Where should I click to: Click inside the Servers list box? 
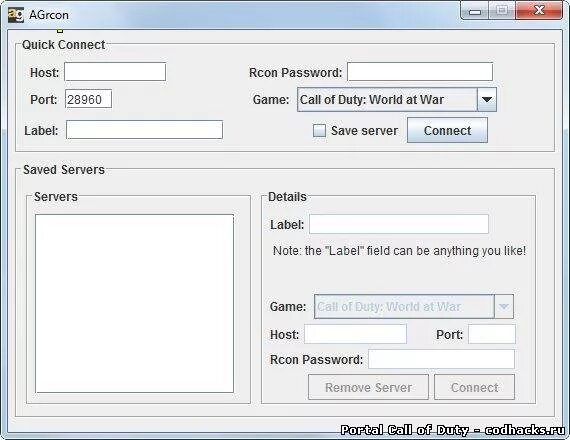[x=135, y=303]
